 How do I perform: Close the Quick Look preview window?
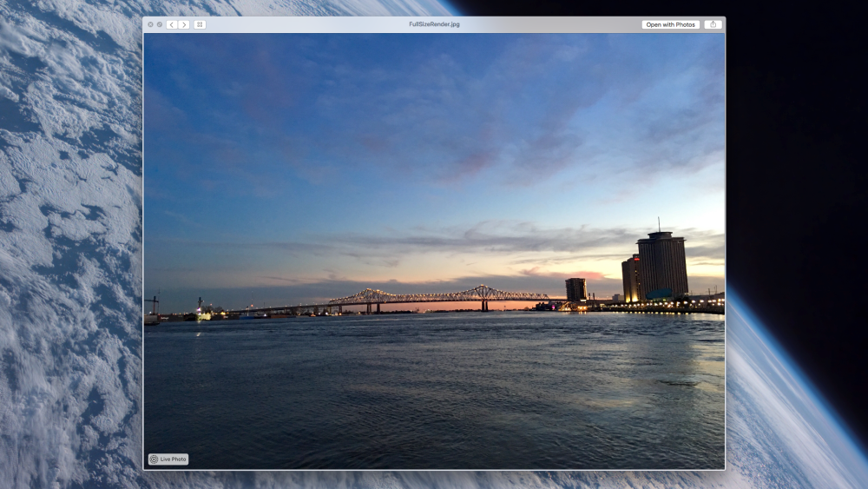(150, 24)
